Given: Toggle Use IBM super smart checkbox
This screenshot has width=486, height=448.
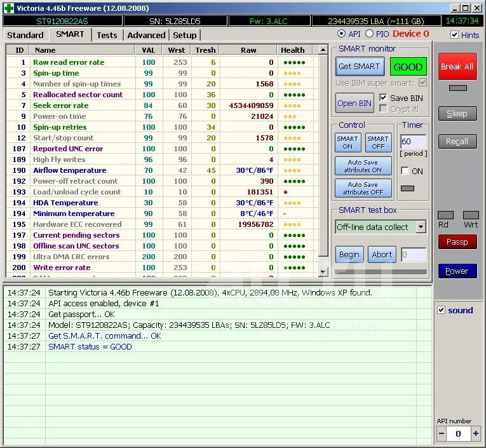Looking at the screenshot, I should (422, 82).
